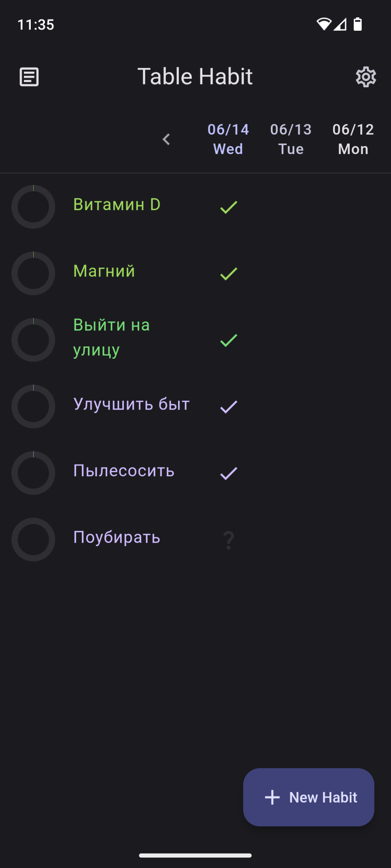Select the 06/13 Tue date column
The image size is (391, 868).
(x=291, y=139)
